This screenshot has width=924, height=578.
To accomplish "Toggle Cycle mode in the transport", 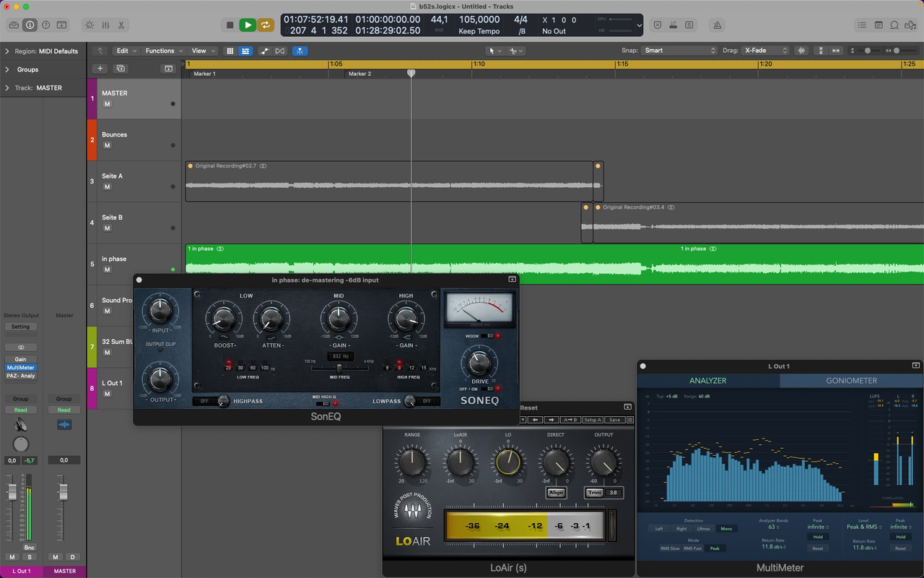I will pyautogui.click(x=266, y=25).
